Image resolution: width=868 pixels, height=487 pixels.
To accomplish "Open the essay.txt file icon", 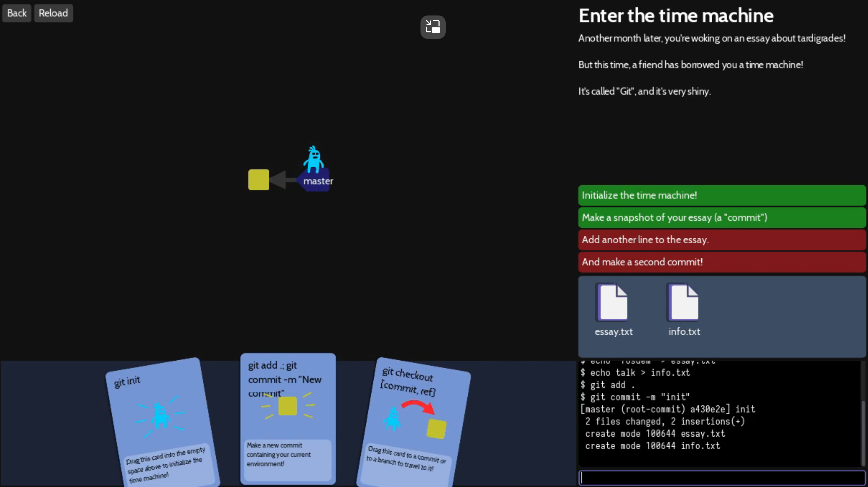I will point(613,303).
